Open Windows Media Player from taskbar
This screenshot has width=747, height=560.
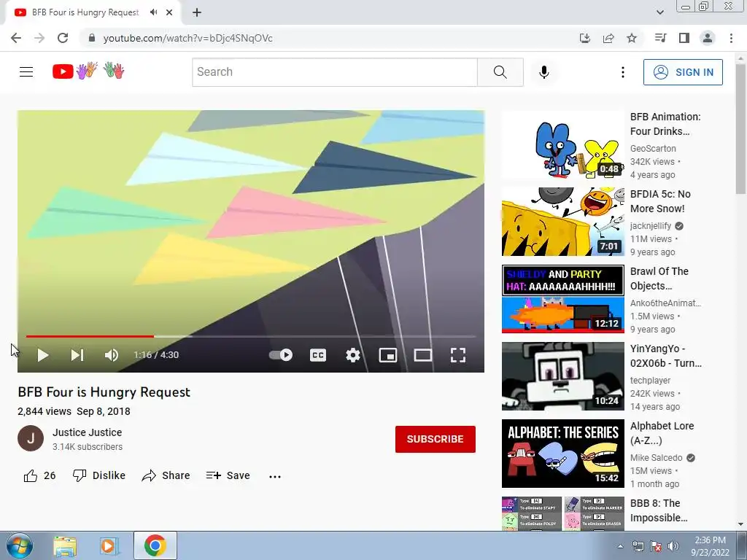click(x=109, y=545)
